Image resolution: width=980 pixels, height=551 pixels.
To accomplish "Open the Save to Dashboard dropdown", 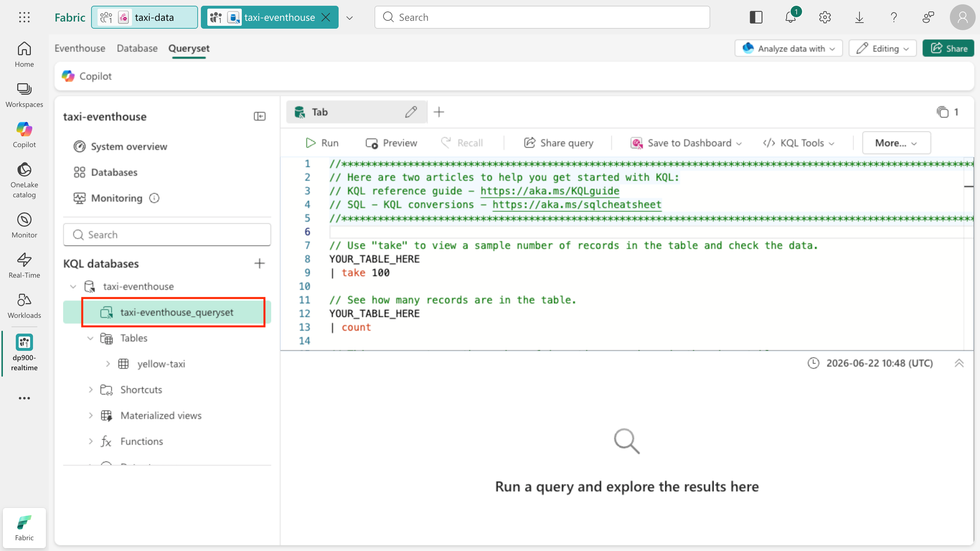I will (686, 143).
